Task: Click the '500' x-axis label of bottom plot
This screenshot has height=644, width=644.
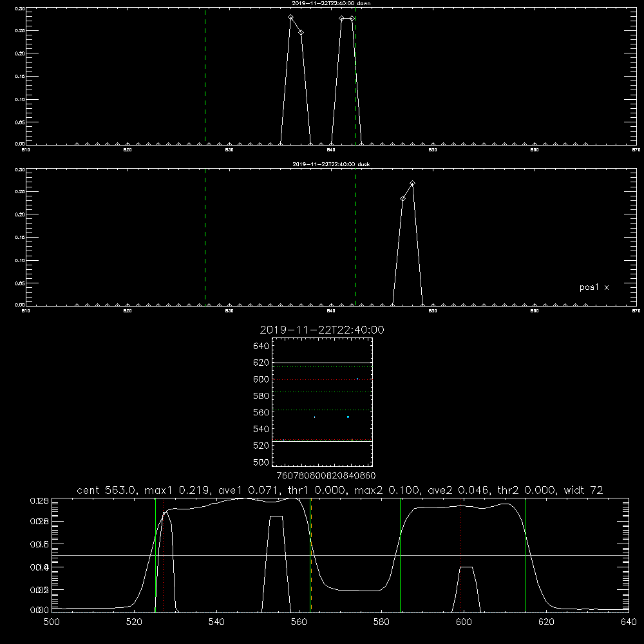Action: click(52, 622)
